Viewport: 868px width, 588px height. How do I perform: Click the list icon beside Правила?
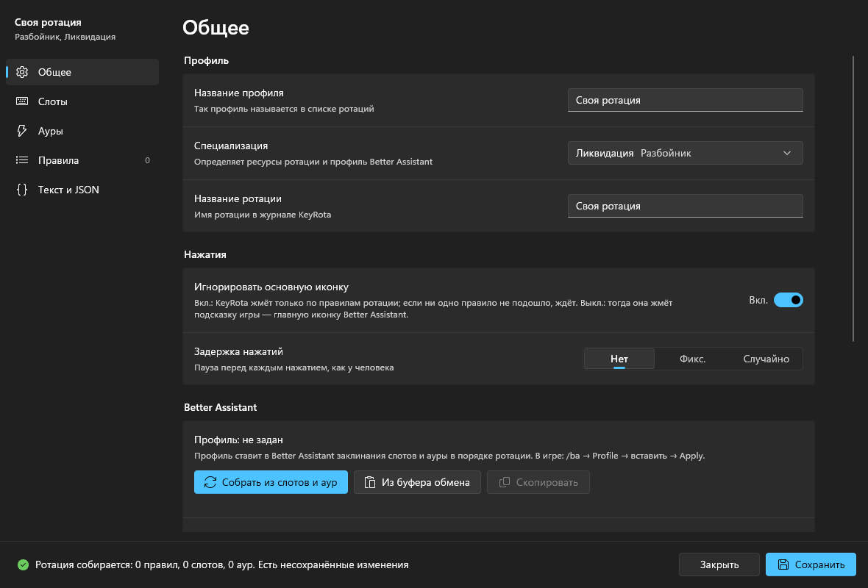pos(22,159)
